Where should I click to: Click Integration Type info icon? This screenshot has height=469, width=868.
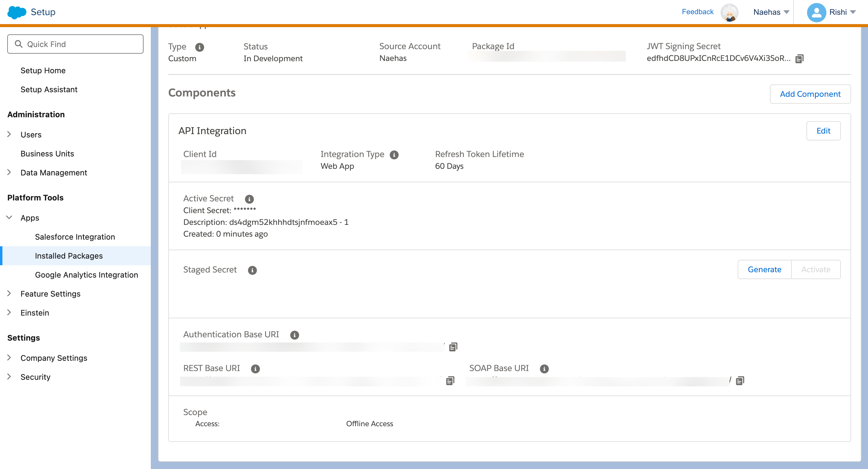(394, 155)
